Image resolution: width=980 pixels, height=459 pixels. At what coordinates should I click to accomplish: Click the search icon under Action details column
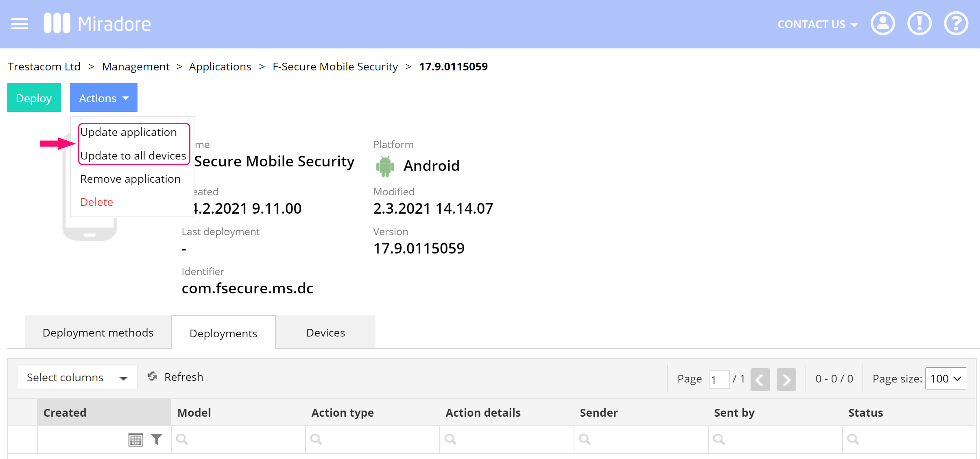pos(450,439)
